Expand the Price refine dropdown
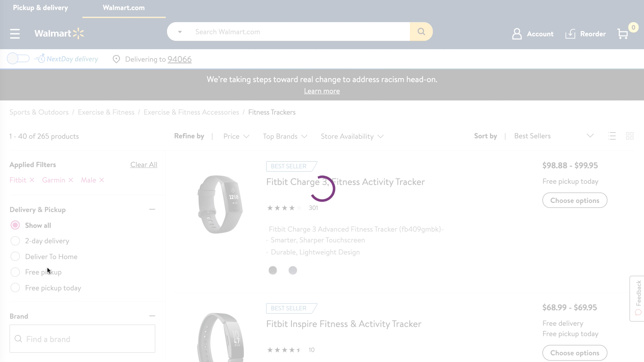This screenshot has width=644, height=362. click(x=236, y=136)
